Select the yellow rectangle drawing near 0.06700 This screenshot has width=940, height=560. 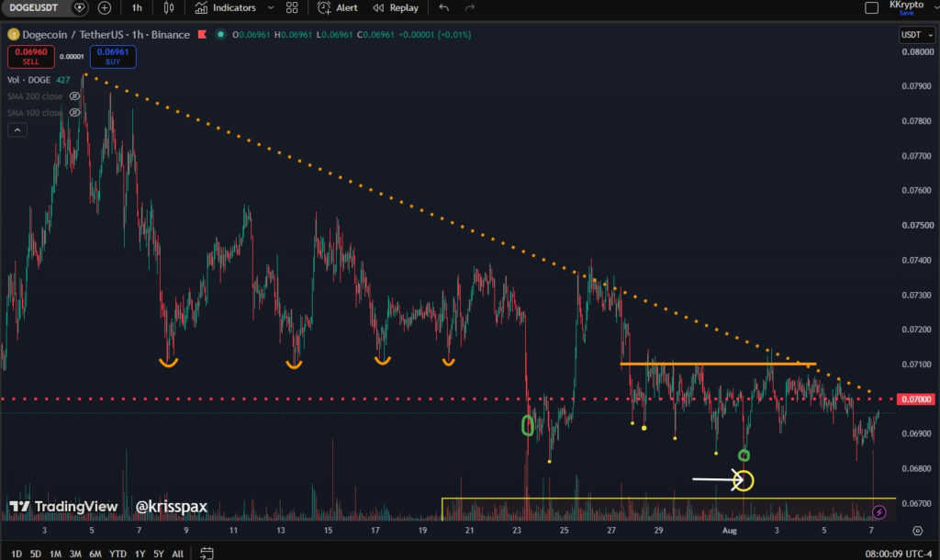point(668,509)
